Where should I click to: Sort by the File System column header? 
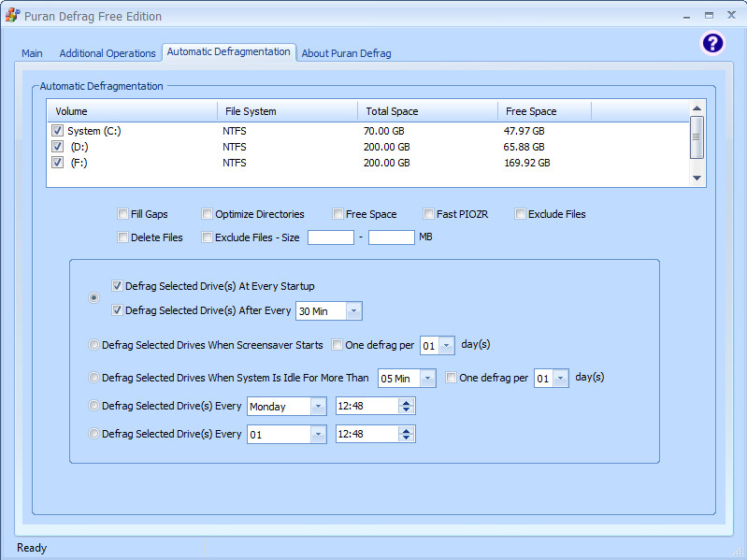pos(288,111)
